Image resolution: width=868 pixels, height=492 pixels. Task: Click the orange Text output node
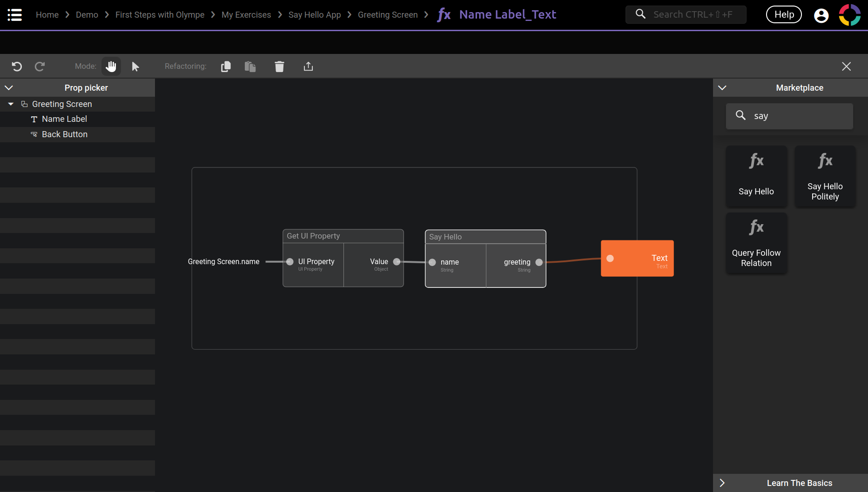pyautogui.click(x=637, y=259)
